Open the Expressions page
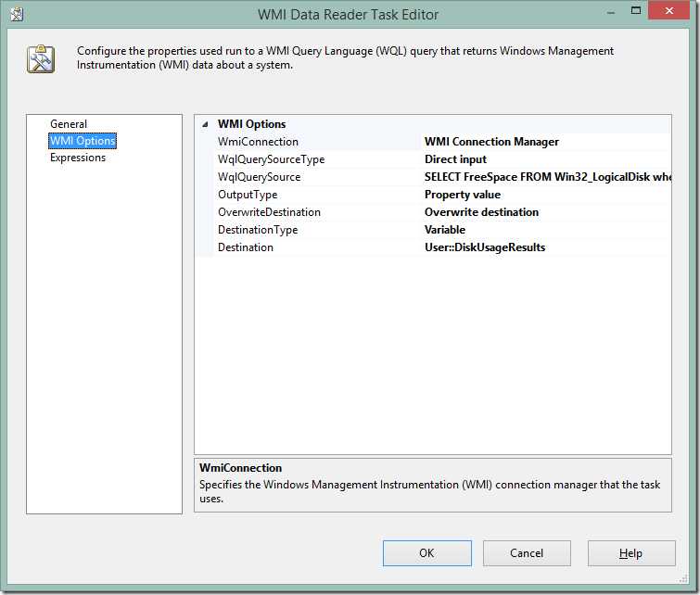The image size is (700, 595). coord(78,158)
